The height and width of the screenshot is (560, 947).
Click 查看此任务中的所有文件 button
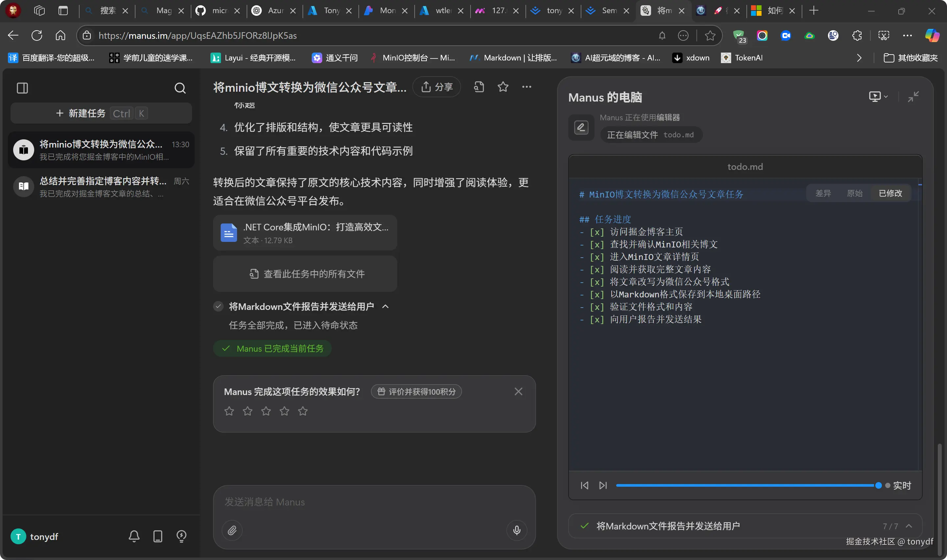[x=305, y=273]
